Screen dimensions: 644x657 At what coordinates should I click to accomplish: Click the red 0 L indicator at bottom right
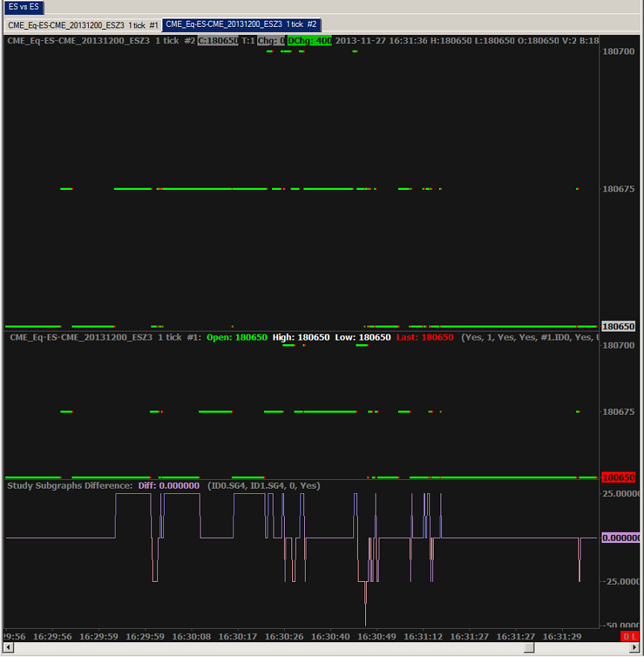630,636
